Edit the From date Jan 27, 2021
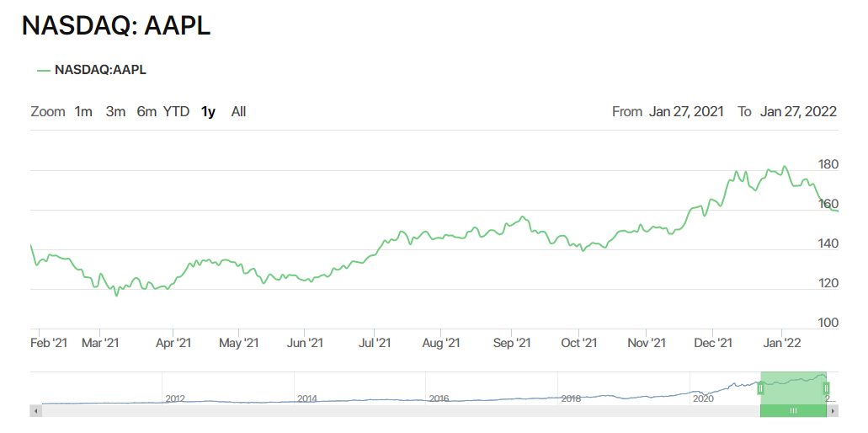 pyautogui.click(x=686, y=111)
